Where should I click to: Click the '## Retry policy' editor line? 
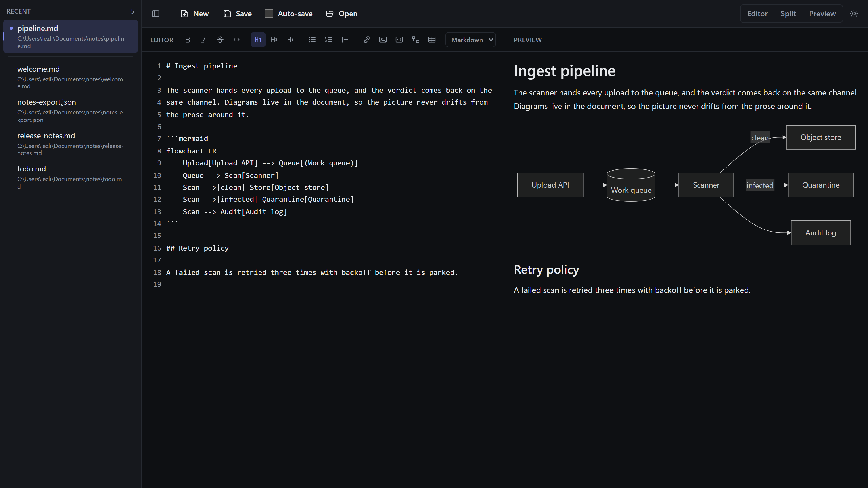pyautogui.click(x=197, y=248)
